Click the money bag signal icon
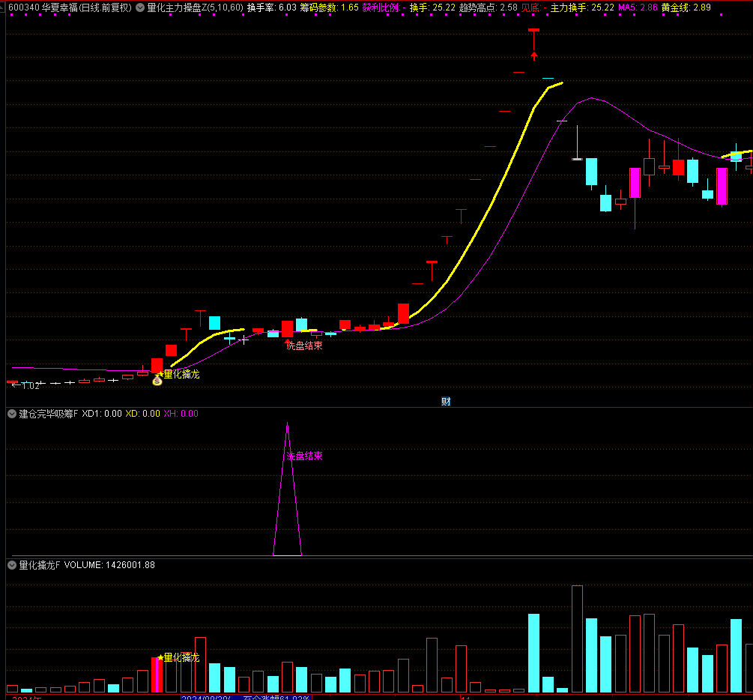 pos(157,381)
